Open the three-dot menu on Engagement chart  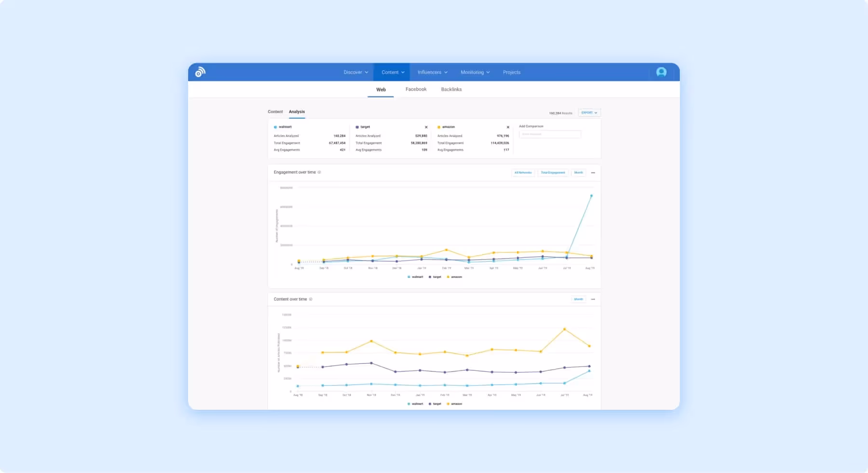click(x=594, y=172)
